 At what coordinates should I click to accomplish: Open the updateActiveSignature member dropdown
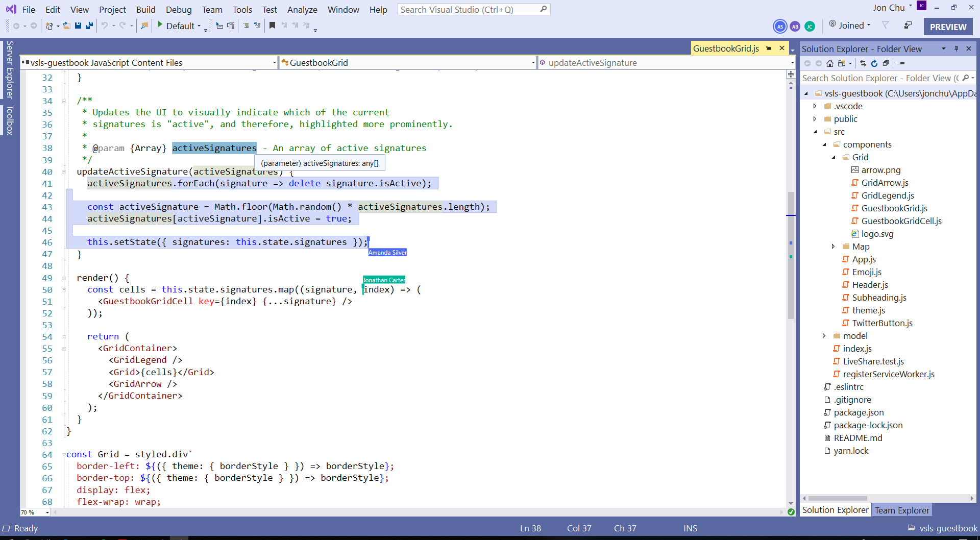coord(792,63)
